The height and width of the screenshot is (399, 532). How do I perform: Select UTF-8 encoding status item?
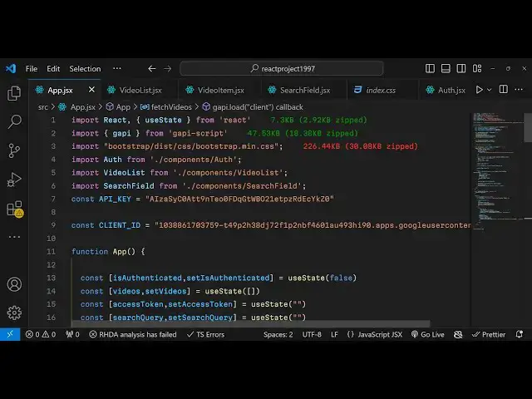point(312,334)
